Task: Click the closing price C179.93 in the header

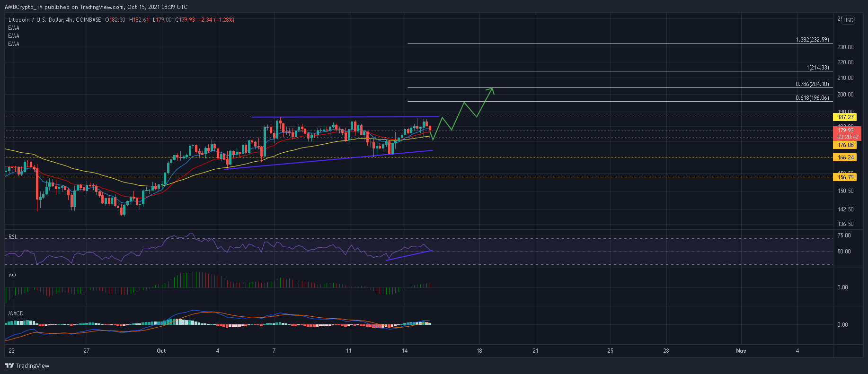Action: (x=185, y=20)
